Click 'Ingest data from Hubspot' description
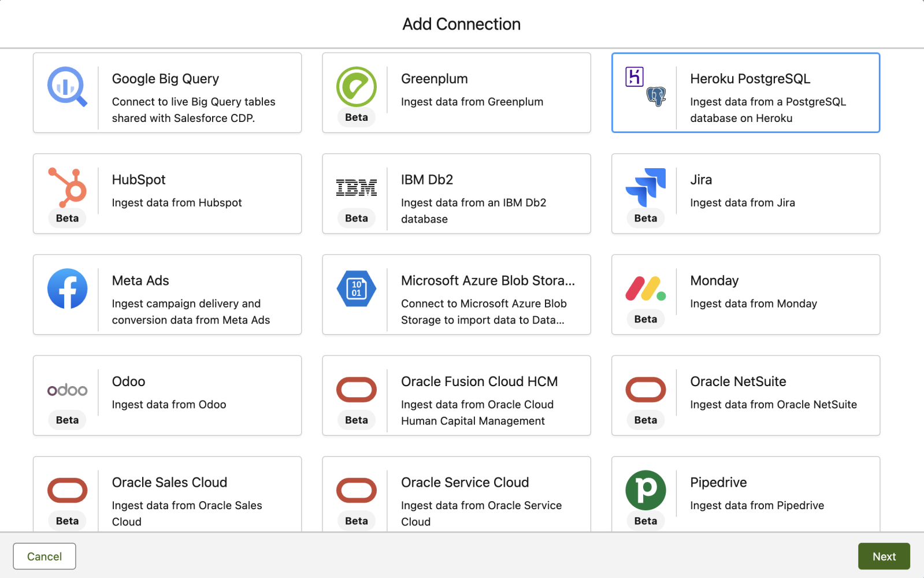This screenshot has height=578, width=924. (177, 203)
